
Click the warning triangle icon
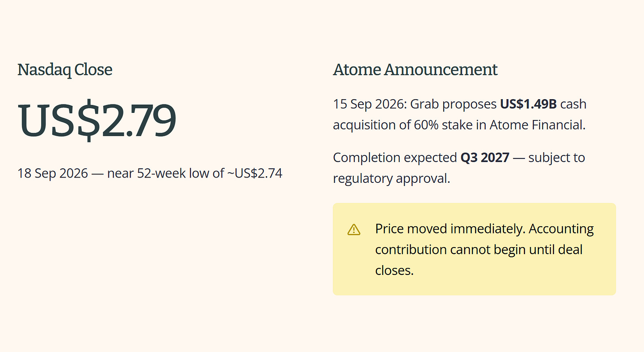(x=354, y=229)
